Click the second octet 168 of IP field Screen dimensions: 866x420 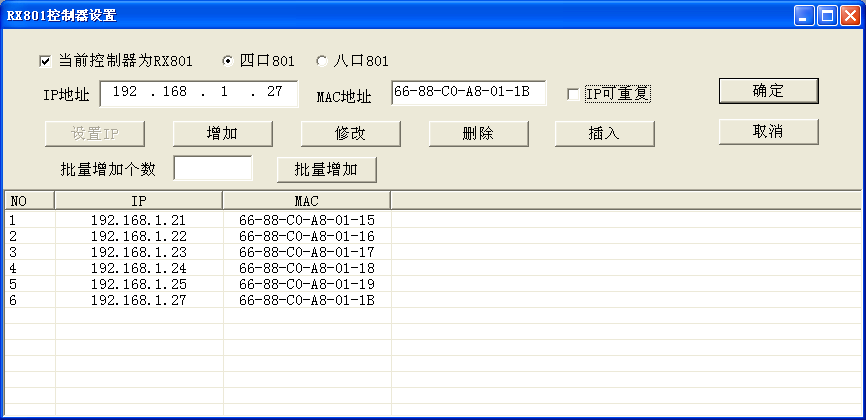click(175, 92)
